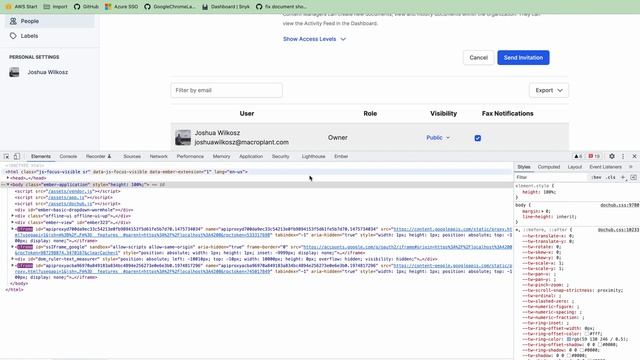The width and height of the screenshot is (640, 360).
Task: Click the Role column header
Action: [x=370, y=113]
